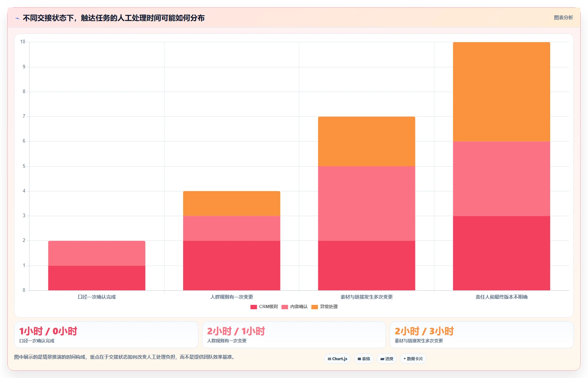Click the pink 内容确认 legend color box
588x378 pixels.
point(285,307)
